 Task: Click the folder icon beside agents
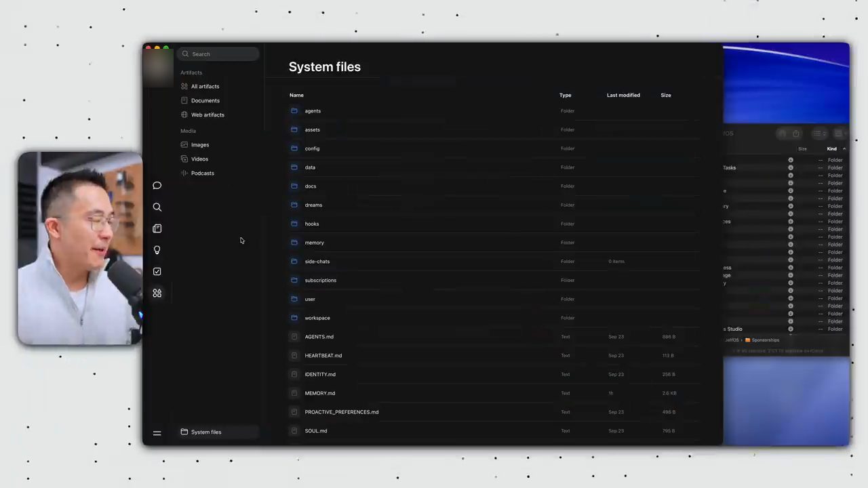tap(294, 110)
